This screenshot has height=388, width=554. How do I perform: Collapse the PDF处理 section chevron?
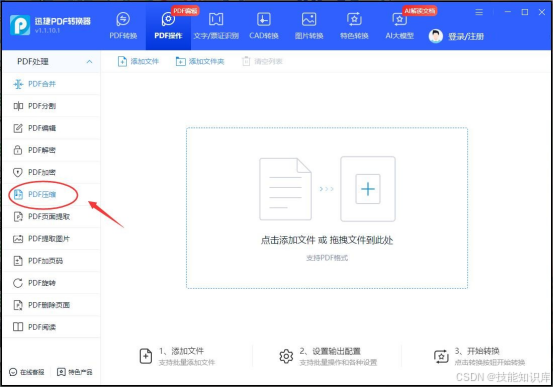click(89, 61)
